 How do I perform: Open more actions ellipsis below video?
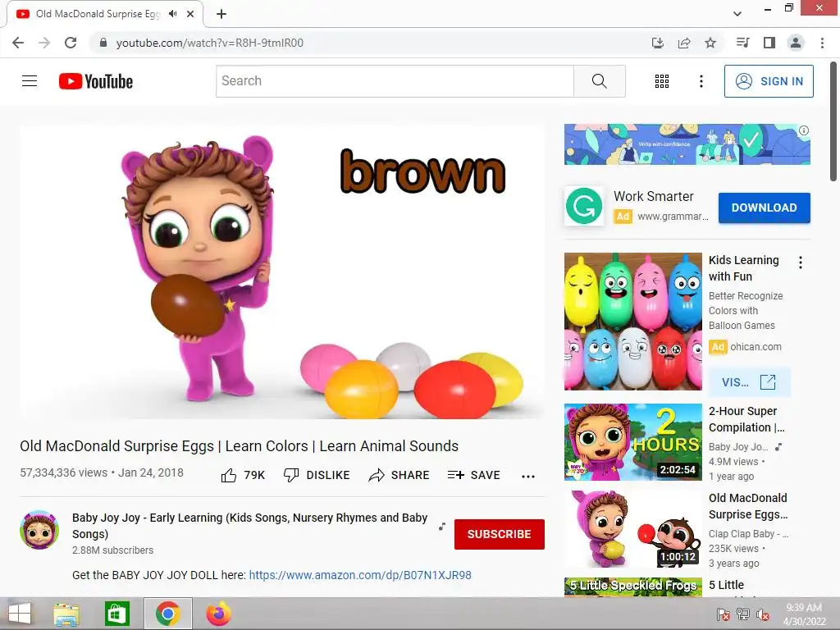[528, 477]
